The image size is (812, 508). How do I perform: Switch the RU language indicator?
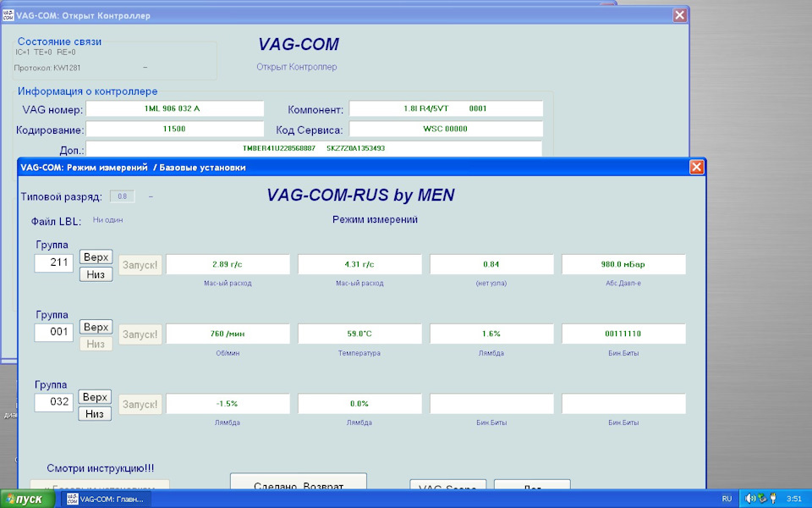(727, 499)
